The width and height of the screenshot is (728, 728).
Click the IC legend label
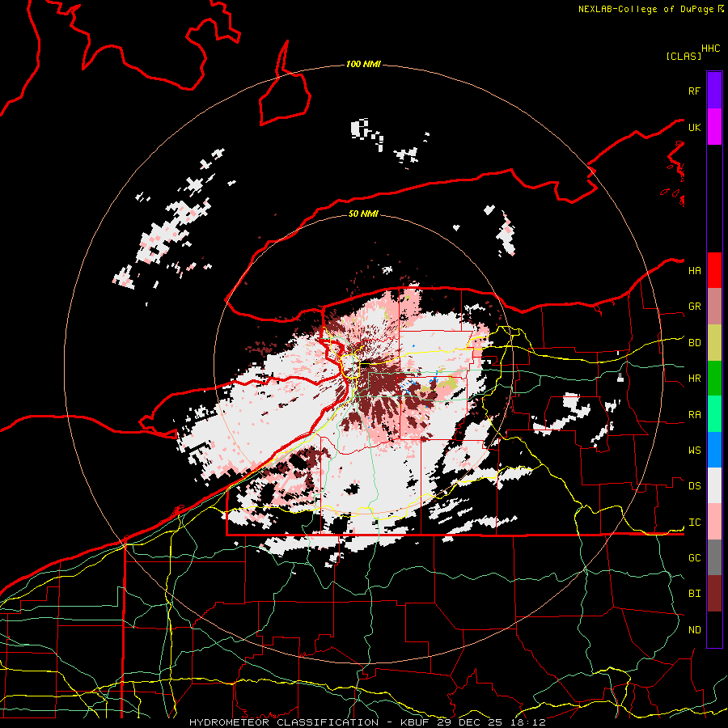694,522
